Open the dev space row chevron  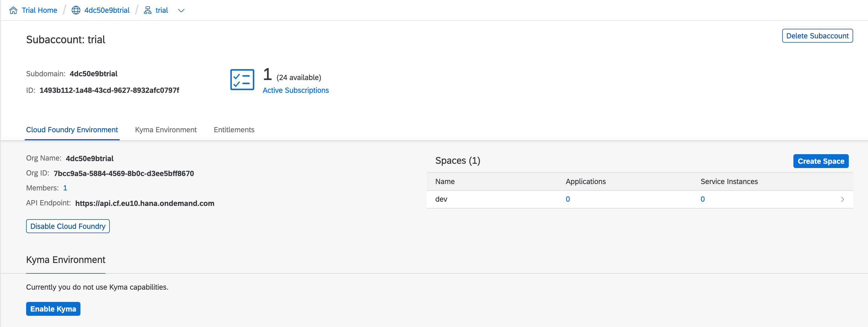842,199
